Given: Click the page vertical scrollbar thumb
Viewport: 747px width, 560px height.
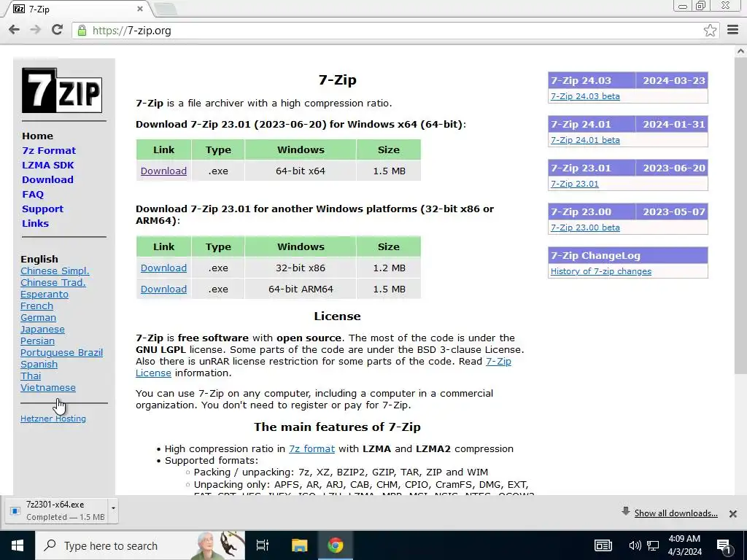Looking at the screenshot, I should pyautogui.click(x=740, y=214).
